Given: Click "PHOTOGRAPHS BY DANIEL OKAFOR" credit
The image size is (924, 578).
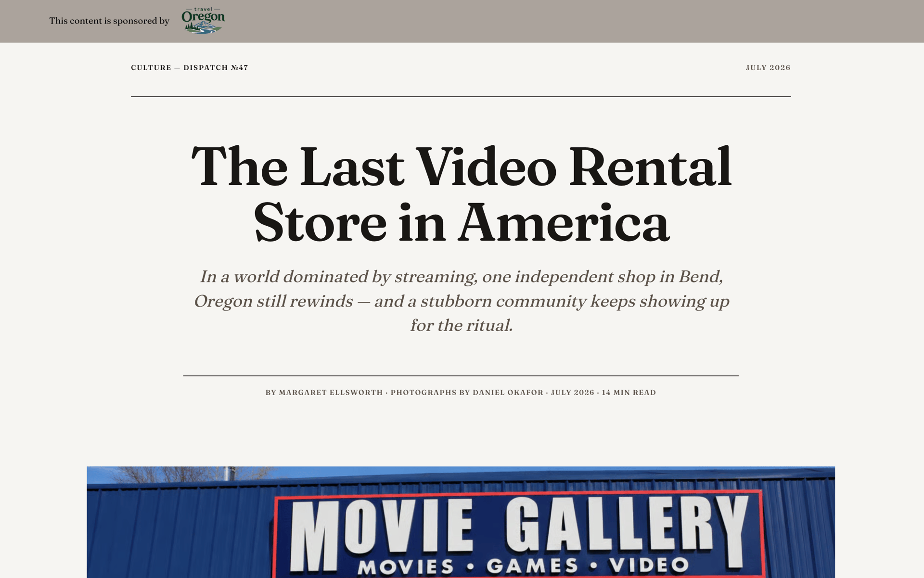Looking at the screenshot, I should pyautogui.click(x=467, y=392).
